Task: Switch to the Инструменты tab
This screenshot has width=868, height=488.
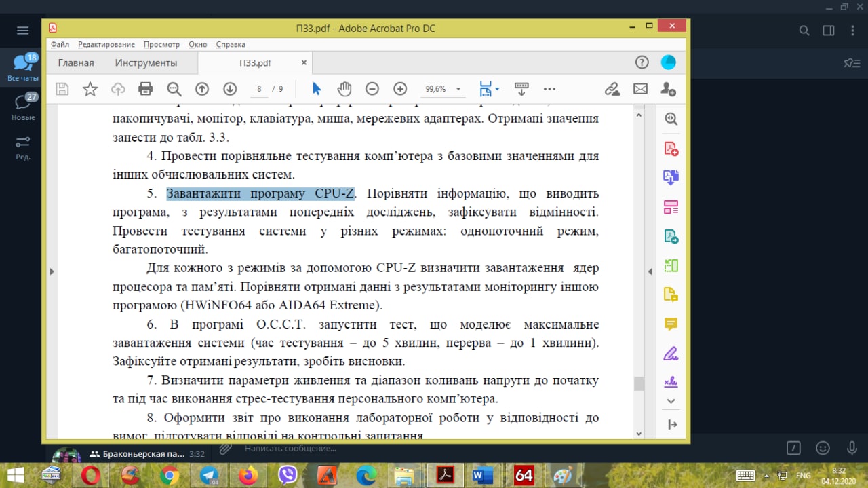Action: [x=146, y=62]
